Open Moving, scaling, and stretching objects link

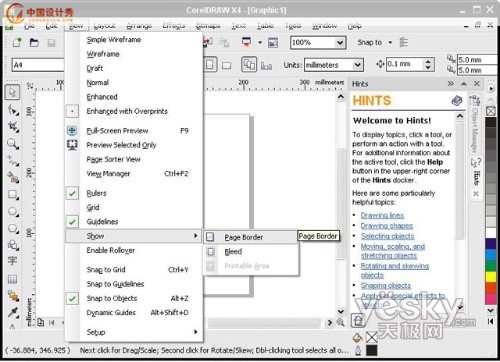393,251
